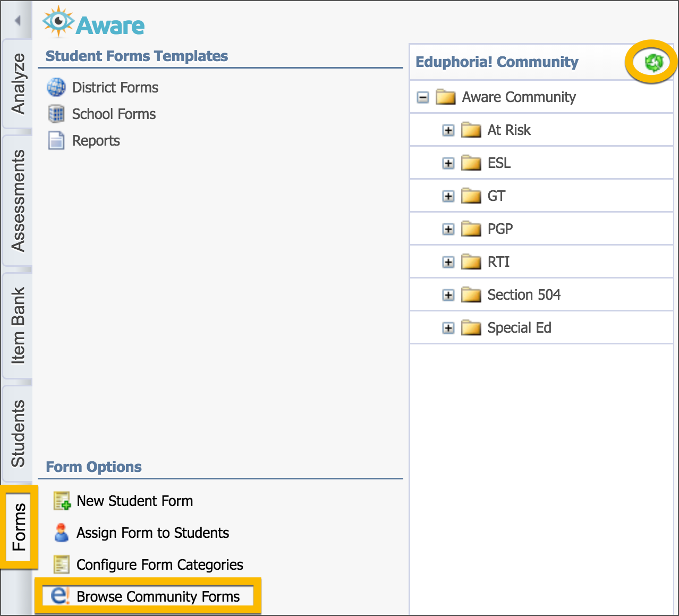The image size is (679, 616).
Task: Click the Aware Community folder icon
Action: 446,97
